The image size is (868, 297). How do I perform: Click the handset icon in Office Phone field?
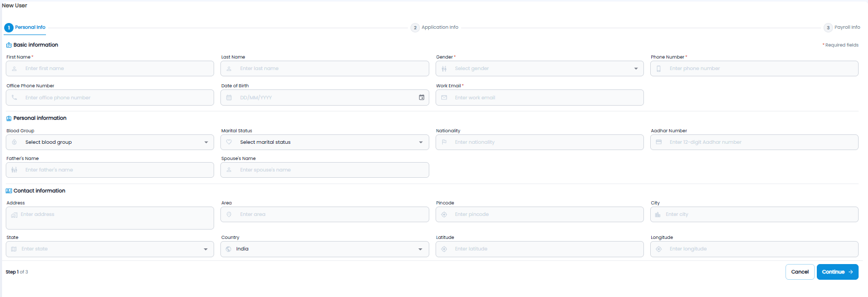[x=15, y=98]
